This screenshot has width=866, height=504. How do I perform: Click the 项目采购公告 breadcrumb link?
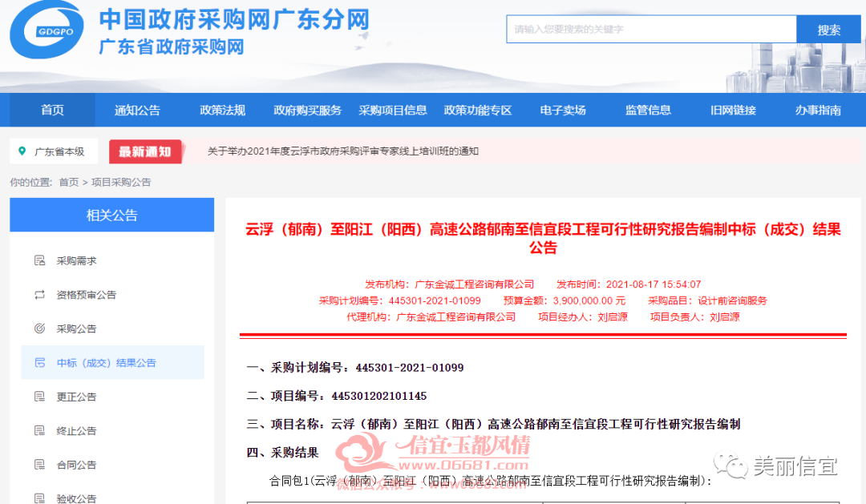tap(121, 182)
